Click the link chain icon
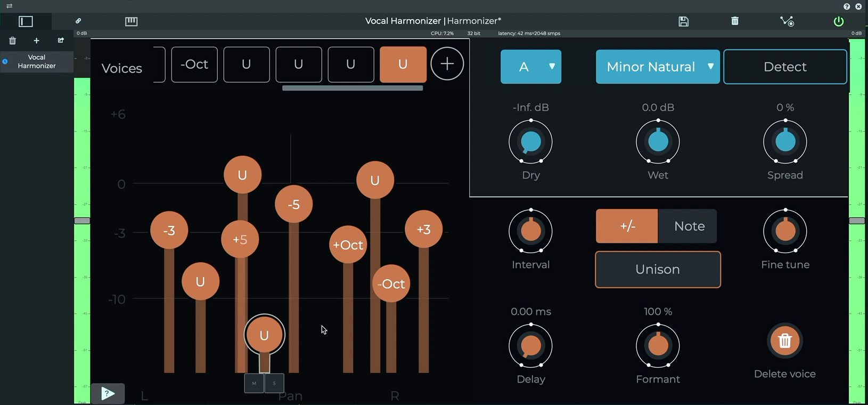868x405 pixels. click(x=78, y=21)
